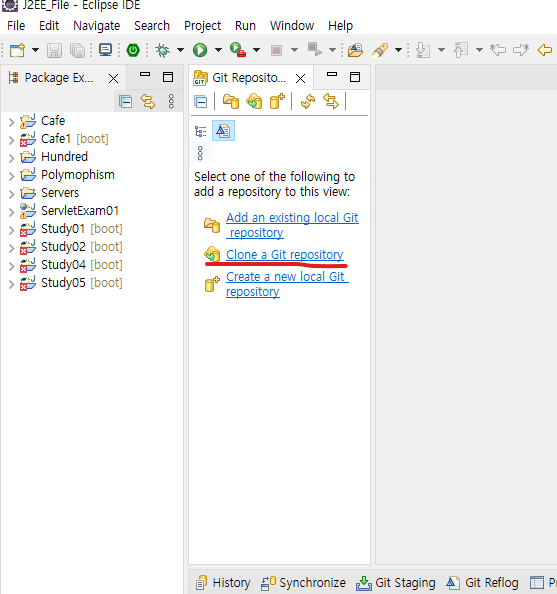Open the Search menu
Screen dimensions: 557x594
(152, 26)
